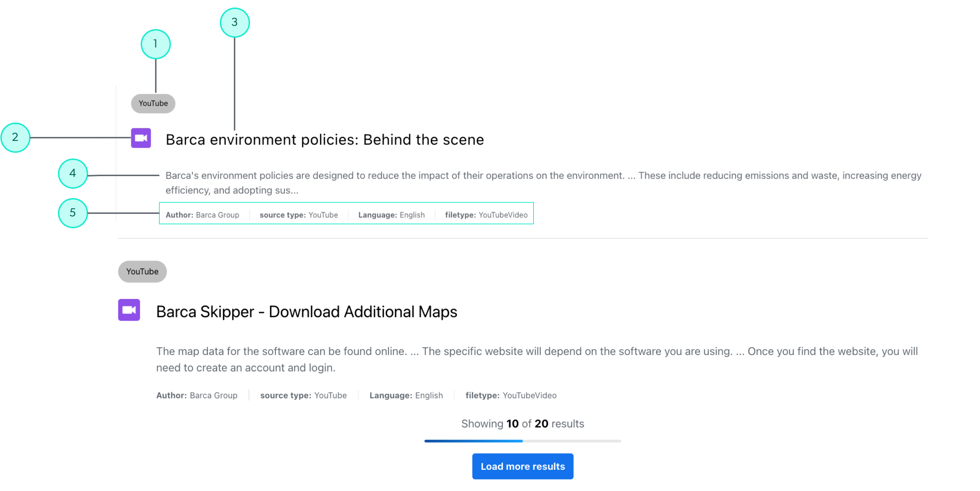Click the YouTube badge above Barca Skipper result
The width and height of the screenshot is (980, 491).
142,271
